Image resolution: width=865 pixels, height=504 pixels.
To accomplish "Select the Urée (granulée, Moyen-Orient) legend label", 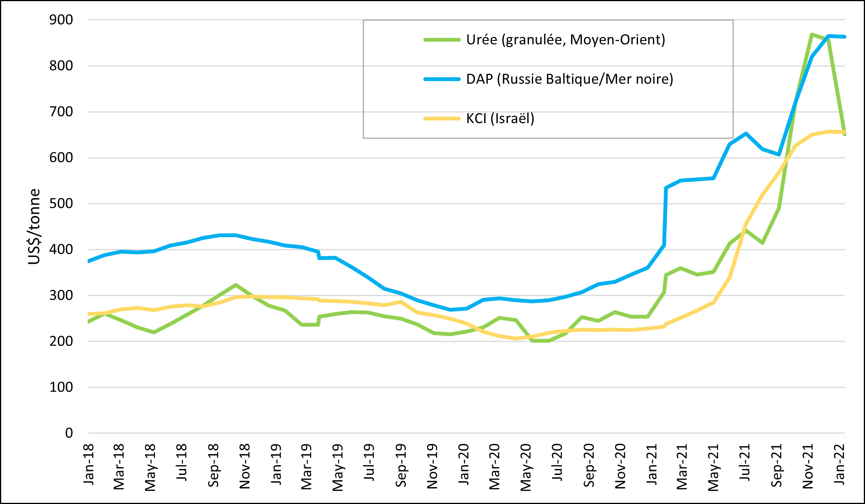I will pyautogui.click(x=565, y=40).
